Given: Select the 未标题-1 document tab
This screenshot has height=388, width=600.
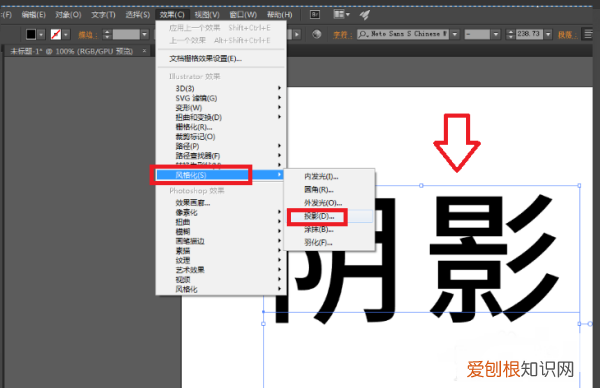Looking at the screenshot, I should pos(72,51).
